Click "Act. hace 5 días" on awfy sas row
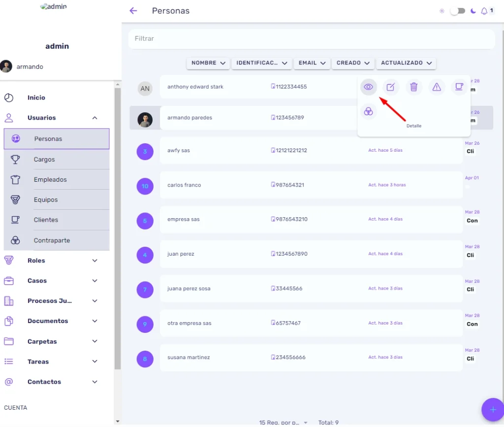Viewport: 504px width, 427px height. pos(385,150)
